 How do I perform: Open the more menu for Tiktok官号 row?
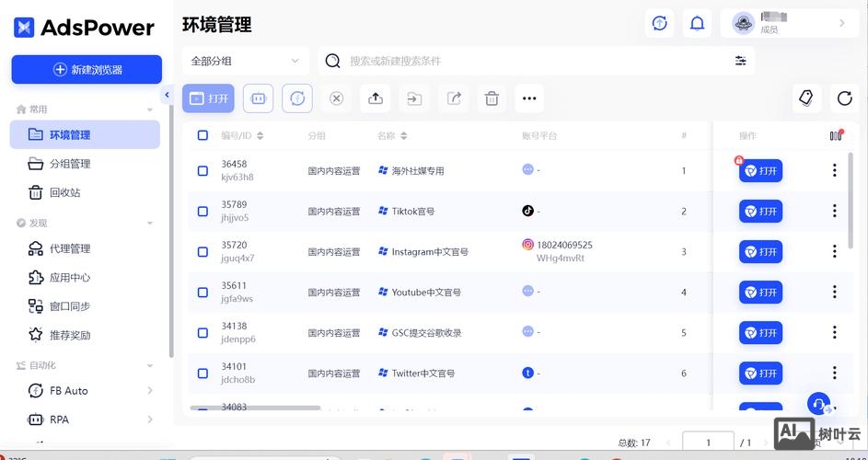(x=834, y=211)
